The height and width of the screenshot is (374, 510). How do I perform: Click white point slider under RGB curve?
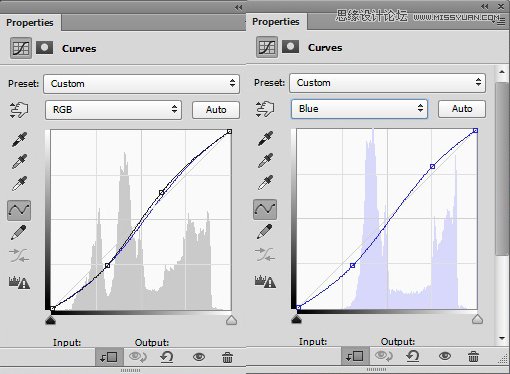click(x=231, y=320)
